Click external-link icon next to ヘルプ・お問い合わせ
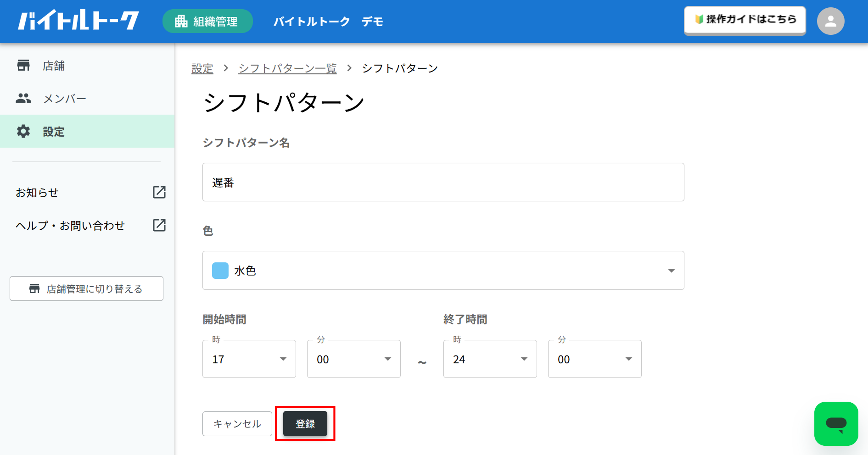This screenshot has width=868, height=455. pos(159,225)
